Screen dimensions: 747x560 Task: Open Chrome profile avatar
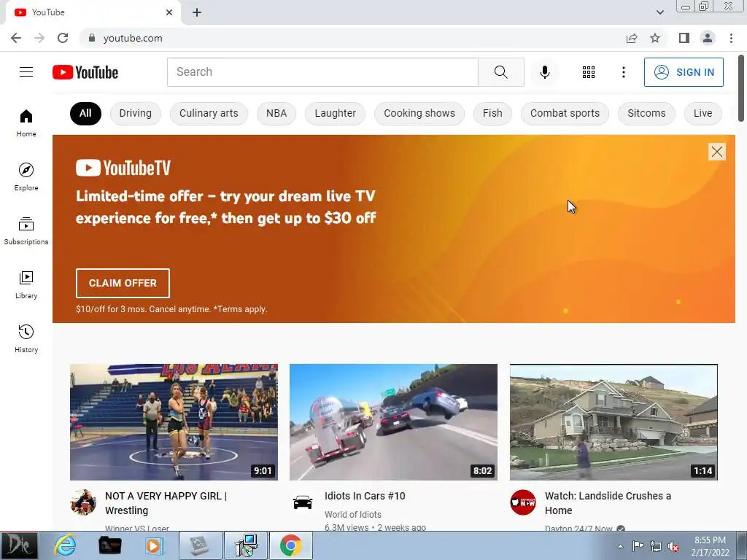point(708,38)
